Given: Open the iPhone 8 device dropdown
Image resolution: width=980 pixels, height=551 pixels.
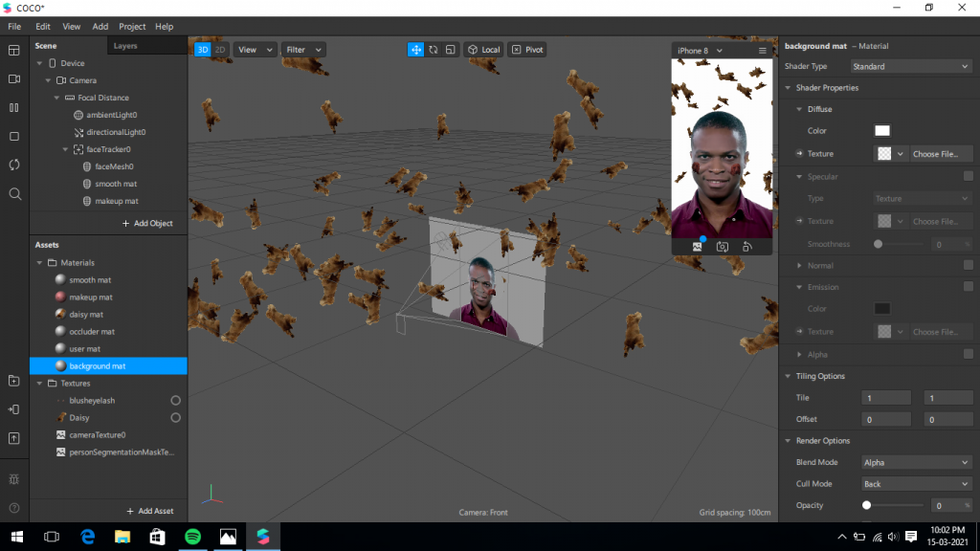Looking at the screenshot, I should point(700,51).
